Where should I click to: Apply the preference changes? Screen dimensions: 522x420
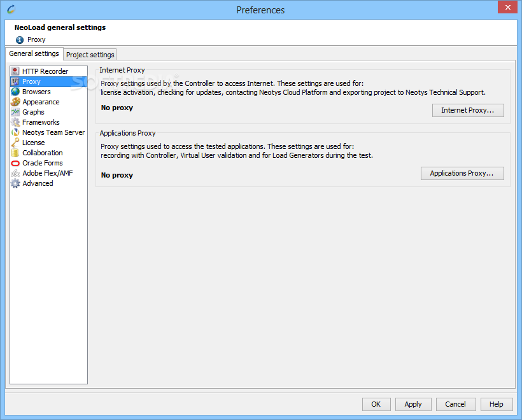click(x=413, y=404)
